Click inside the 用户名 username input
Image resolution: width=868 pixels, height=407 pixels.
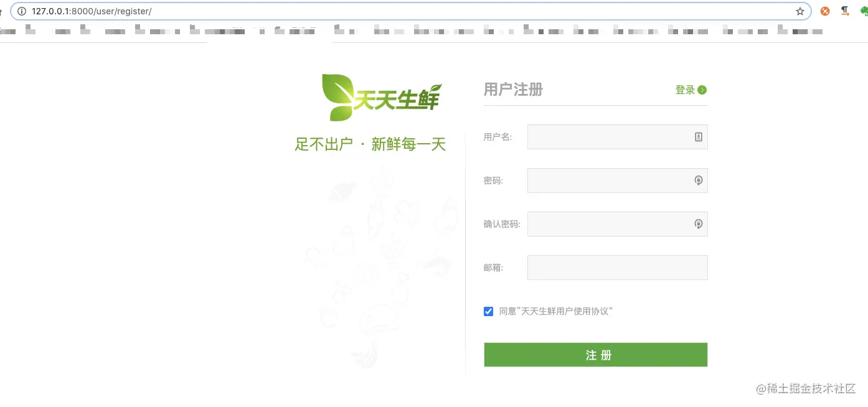click(613, 137)
